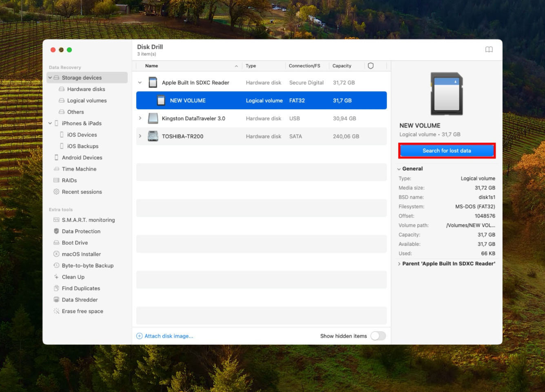Click the Data Protection shield icon

56,231
